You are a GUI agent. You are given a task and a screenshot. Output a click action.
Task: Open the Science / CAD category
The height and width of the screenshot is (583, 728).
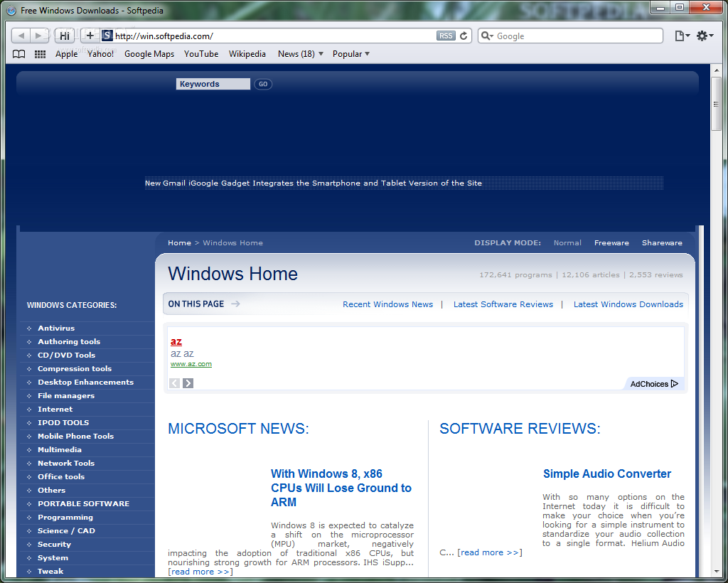66,530
